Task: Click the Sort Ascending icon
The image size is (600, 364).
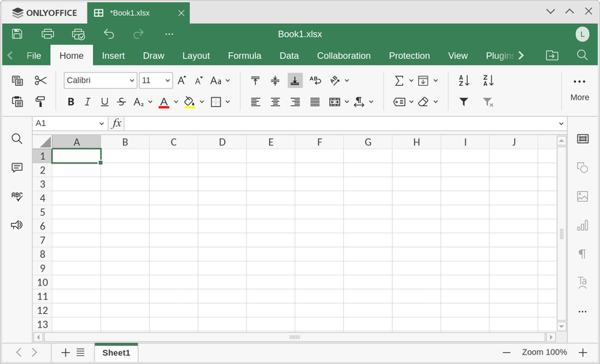Action: [464, 81]
